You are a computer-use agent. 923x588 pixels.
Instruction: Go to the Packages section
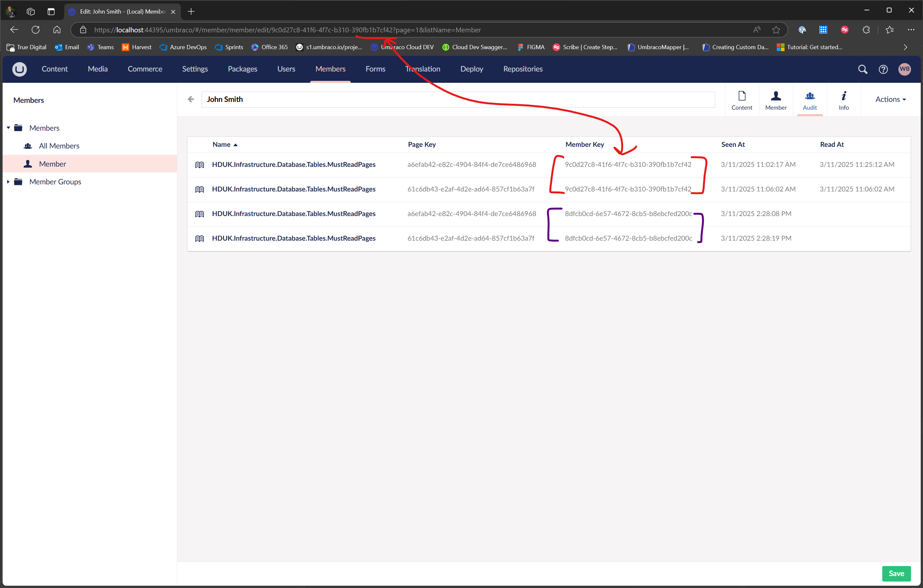[x=242, y=69]
